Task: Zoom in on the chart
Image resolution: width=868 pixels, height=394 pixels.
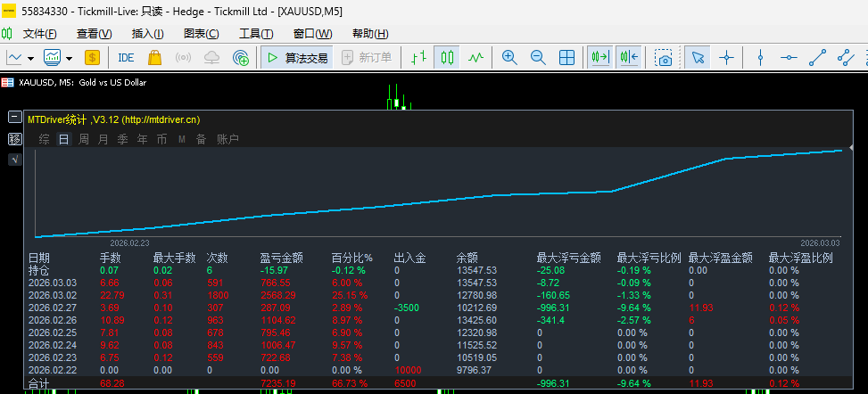Action: (509, 57)
